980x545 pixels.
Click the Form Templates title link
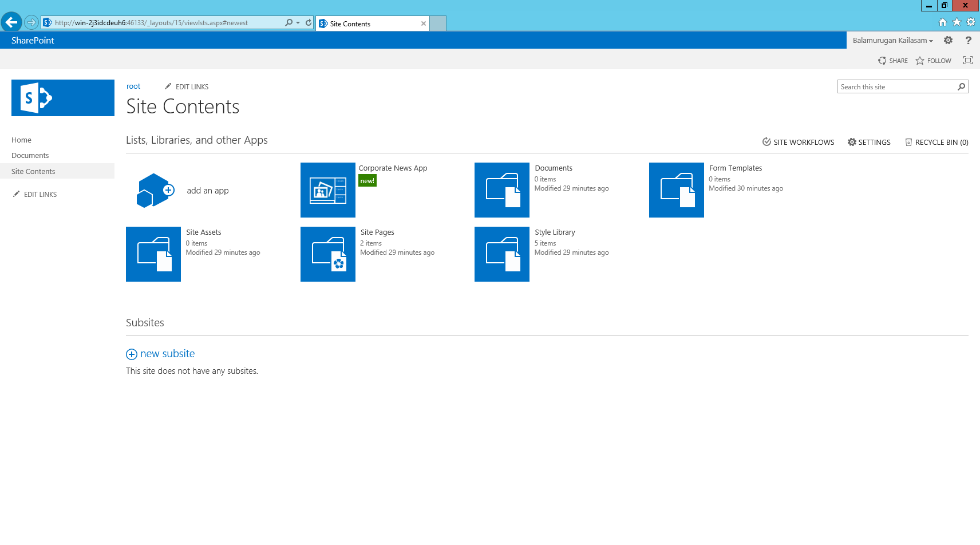[736, 168]
